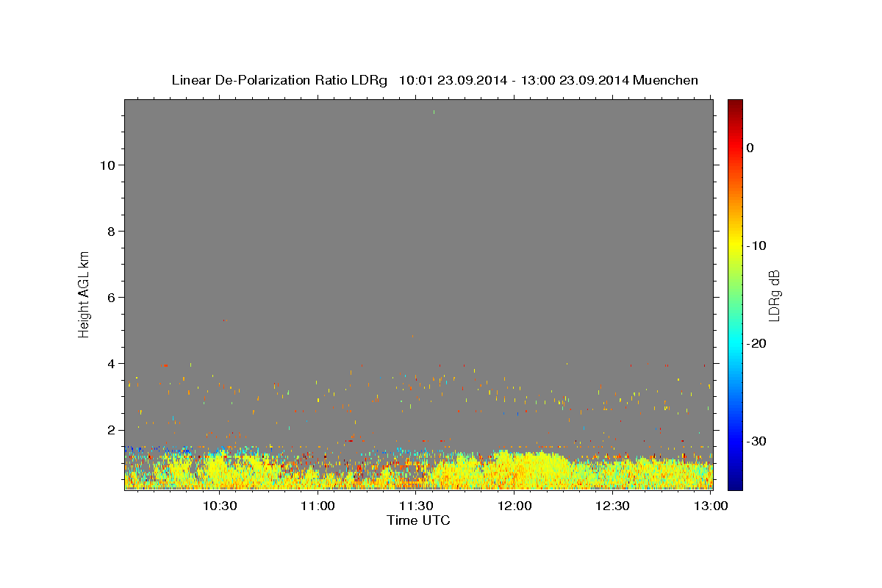Click the 11:00 time tick label
The image size is (882, 588).
pos(318,506)
